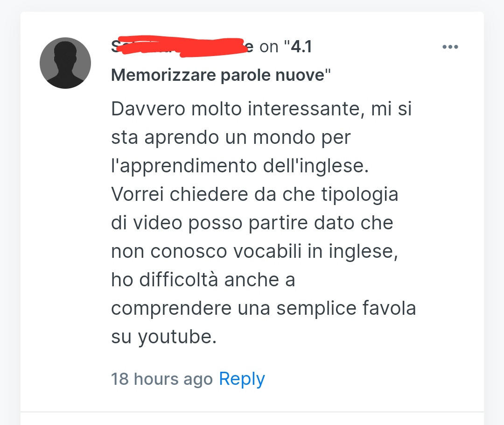Click the word "comprendere" in the comment
The image size is (504, 425).
tap(171, 308)
